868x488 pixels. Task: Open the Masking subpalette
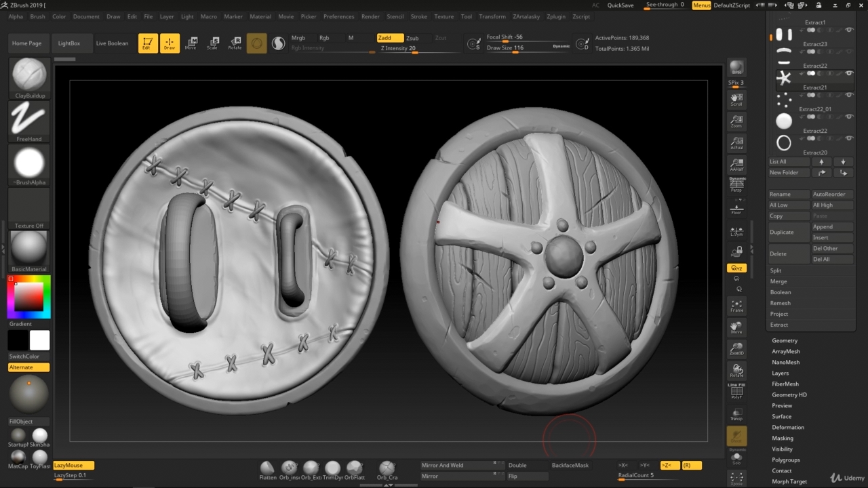coord(782,439)
